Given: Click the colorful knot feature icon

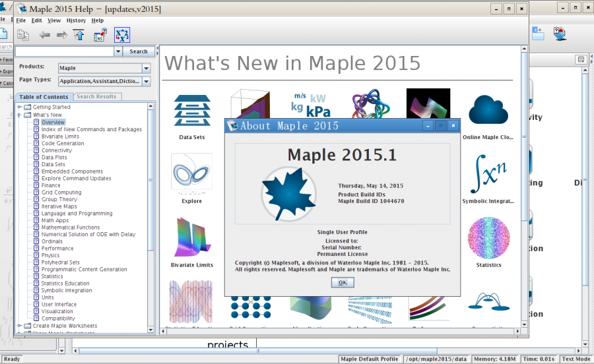Looking at the screenshot, I should 370,104.
